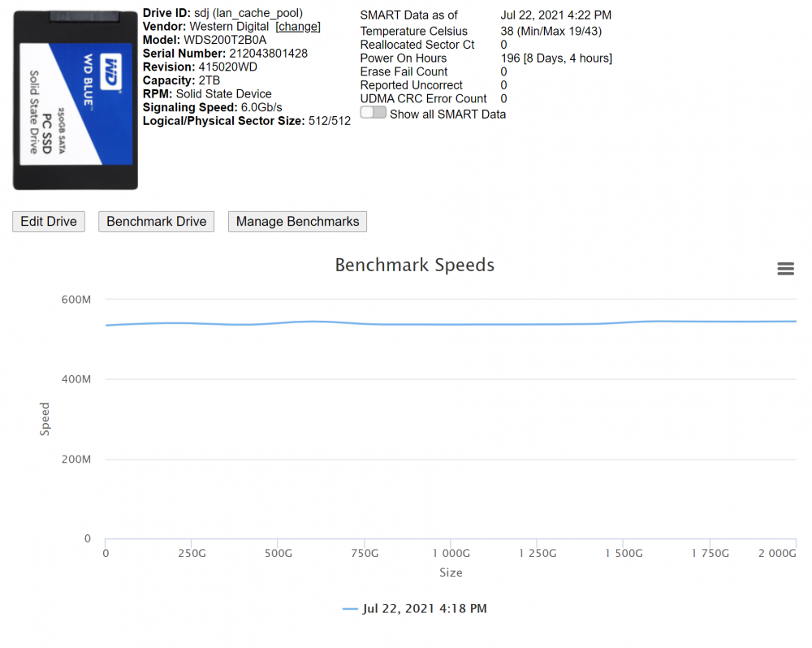Click the Capacity 2TB value
Image resolution: width=812 pixels, height=648 pixels.
point(209,80)
